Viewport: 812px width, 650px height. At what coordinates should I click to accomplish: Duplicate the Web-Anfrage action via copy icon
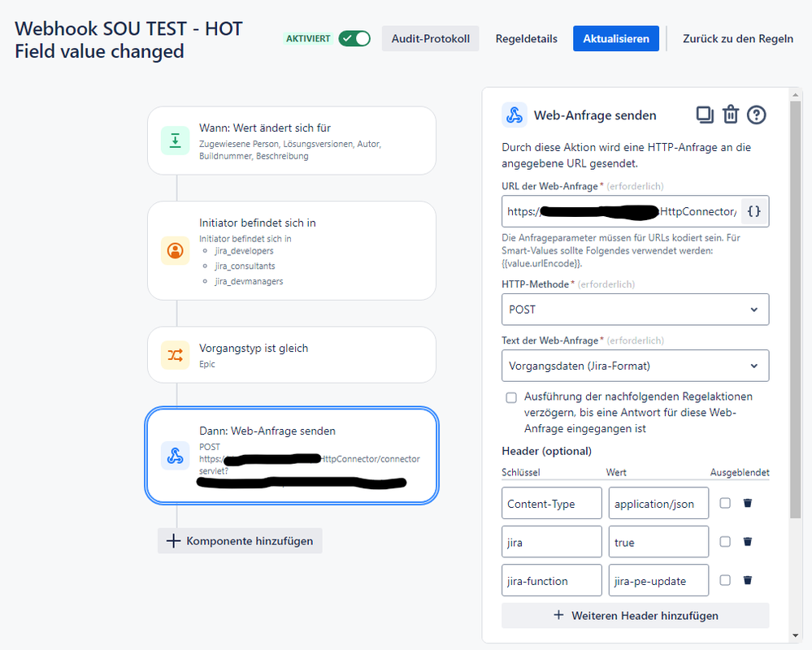[x=705, y=115]
